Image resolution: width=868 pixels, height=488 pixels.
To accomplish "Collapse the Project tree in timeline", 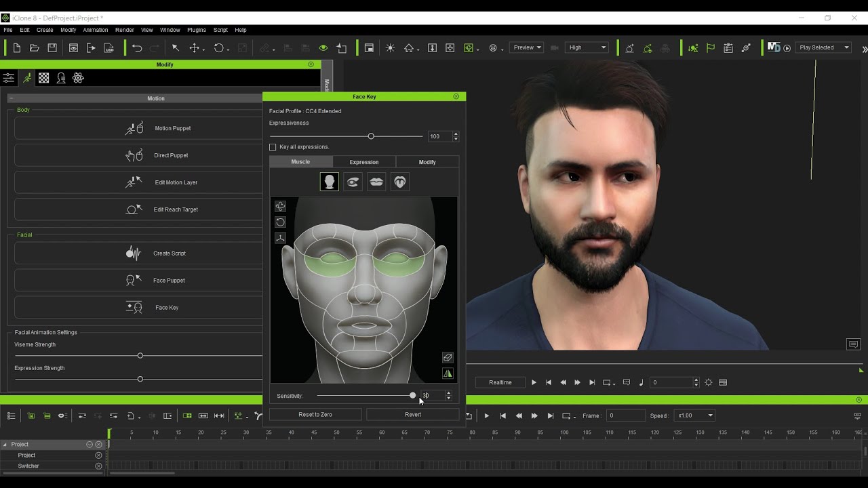I will point(5,445).
